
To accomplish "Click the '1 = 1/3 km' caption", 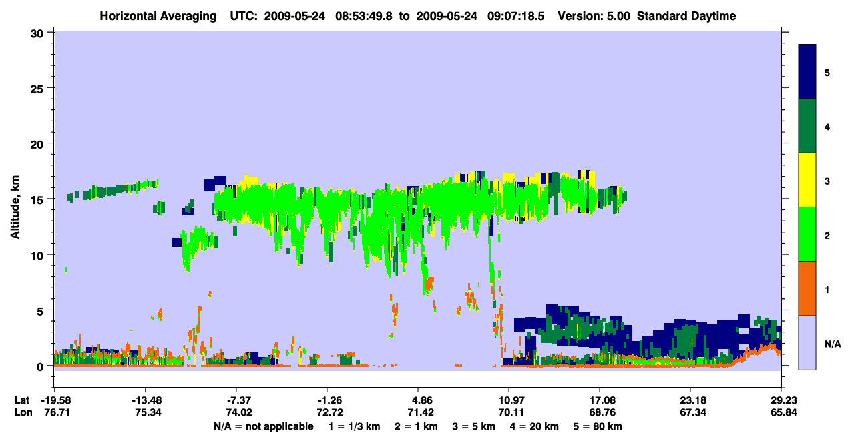I will 353,426.
